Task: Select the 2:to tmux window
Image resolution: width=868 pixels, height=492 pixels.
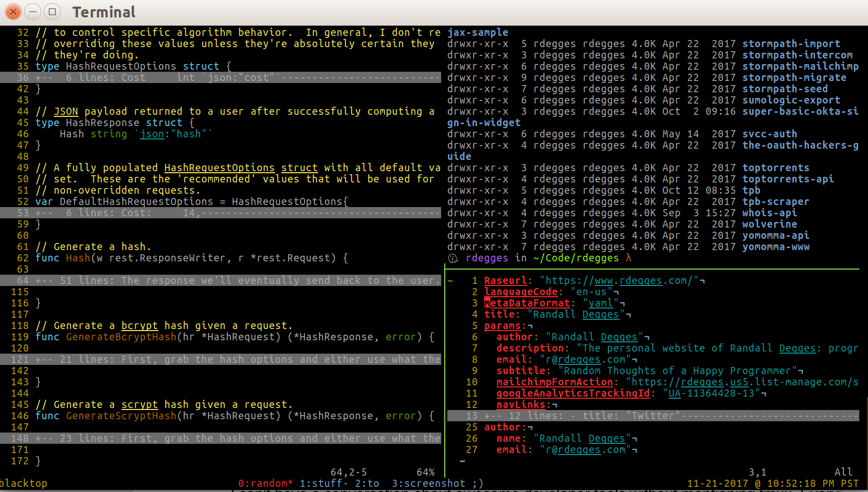Action: click(367, 483)
